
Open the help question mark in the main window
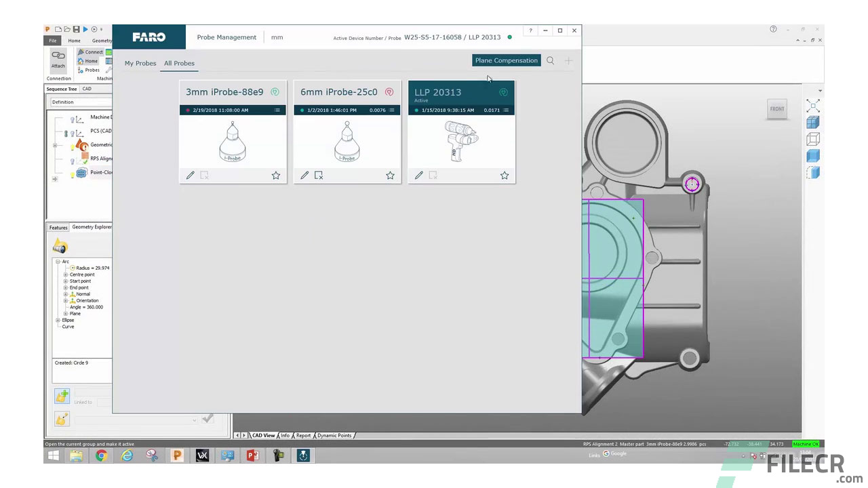click(773, 29)
